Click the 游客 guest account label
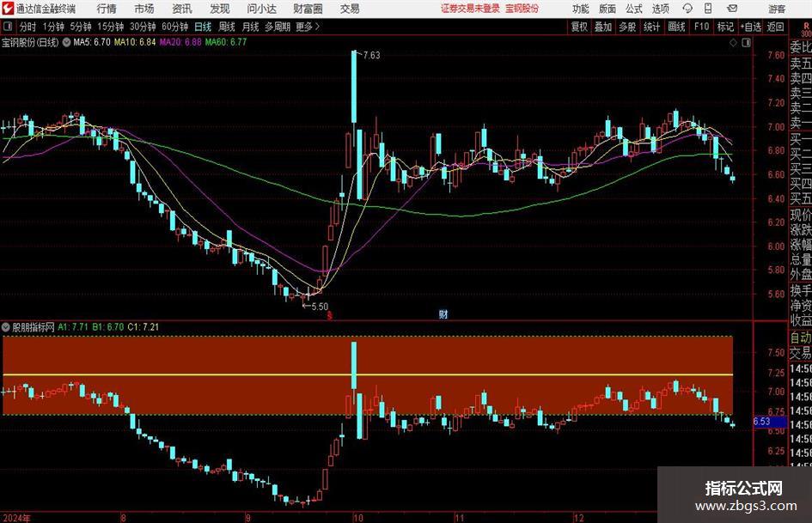 (777, 9)
